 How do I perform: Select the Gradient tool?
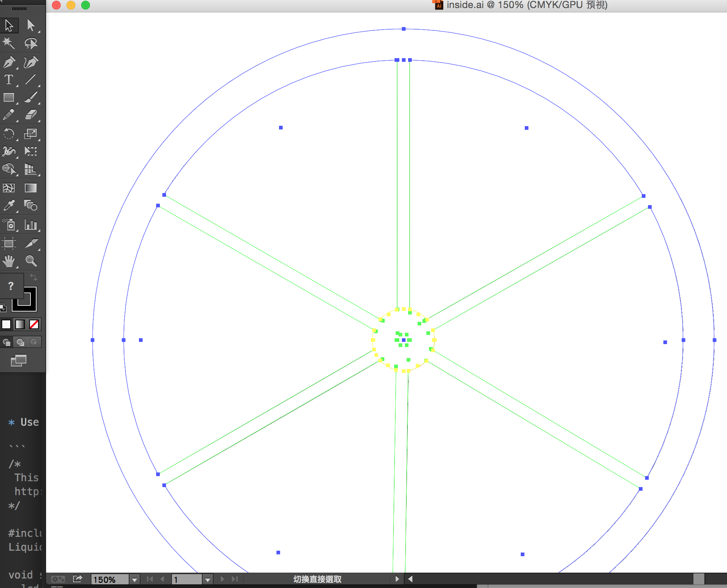tap(31, 188)
